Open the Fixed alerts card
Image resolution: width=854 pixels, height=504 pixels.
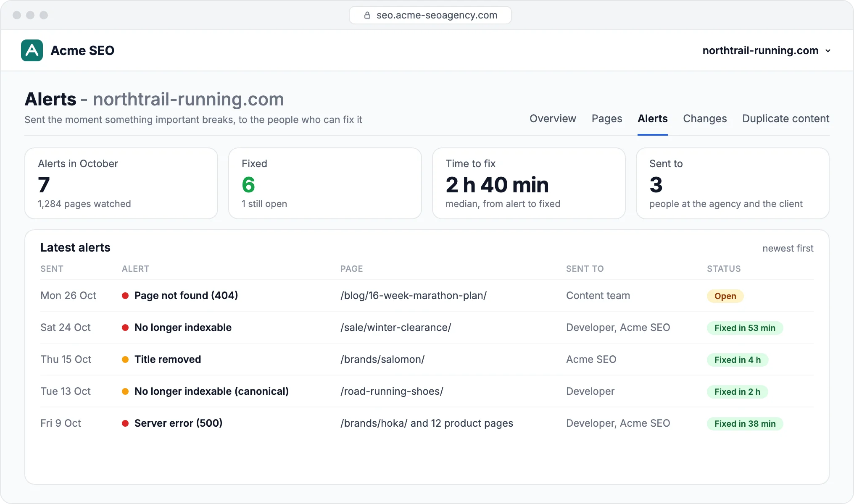point(325,183)
